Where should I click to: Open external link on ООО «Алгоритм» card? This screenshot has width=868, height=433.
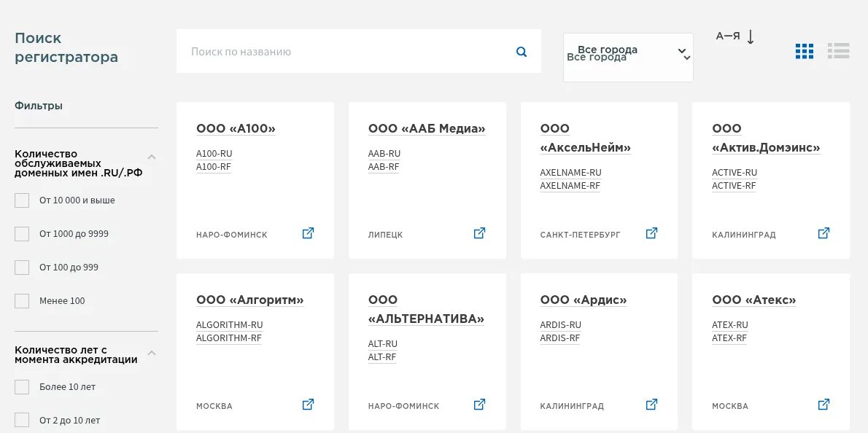pos(308,405)
